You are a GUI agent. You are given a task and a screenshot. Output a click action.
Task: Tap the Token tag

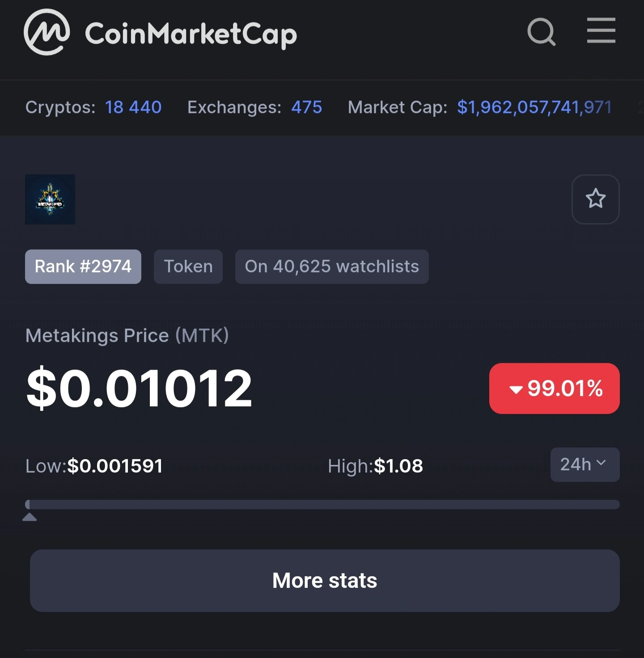pos(188,266)
